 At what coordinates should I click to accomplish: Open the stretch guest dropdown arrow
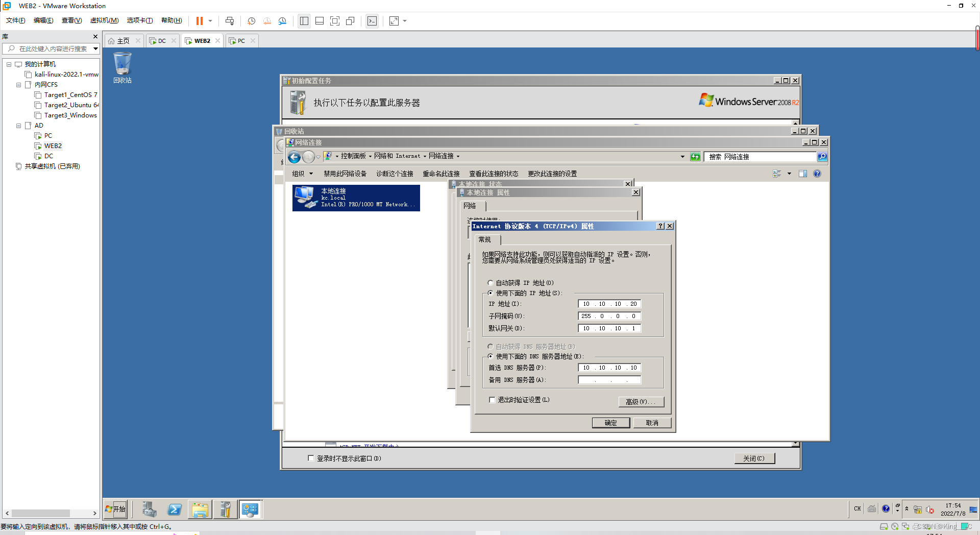[405, 21]
